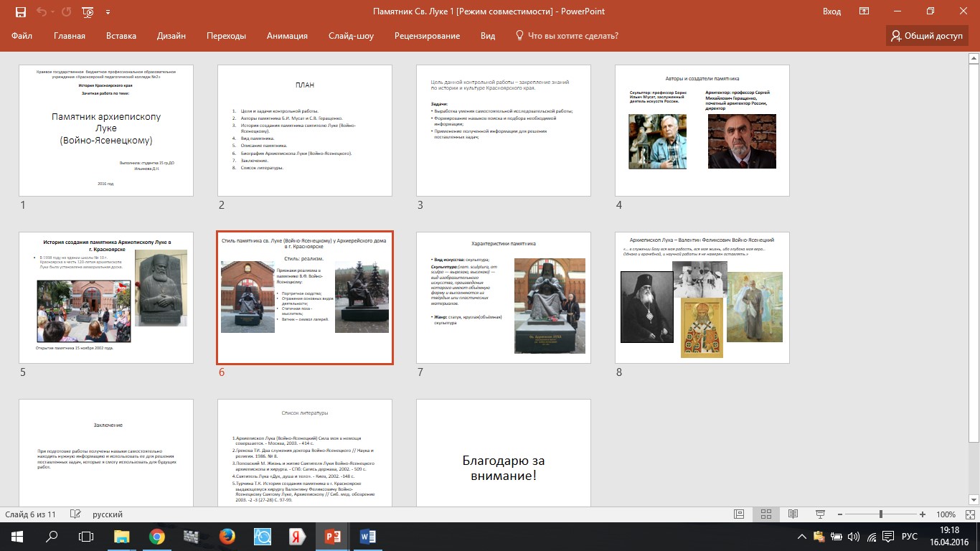Expand Customize Quick Access Toolbar dropdown
The image size is (980, 551).
108,12
